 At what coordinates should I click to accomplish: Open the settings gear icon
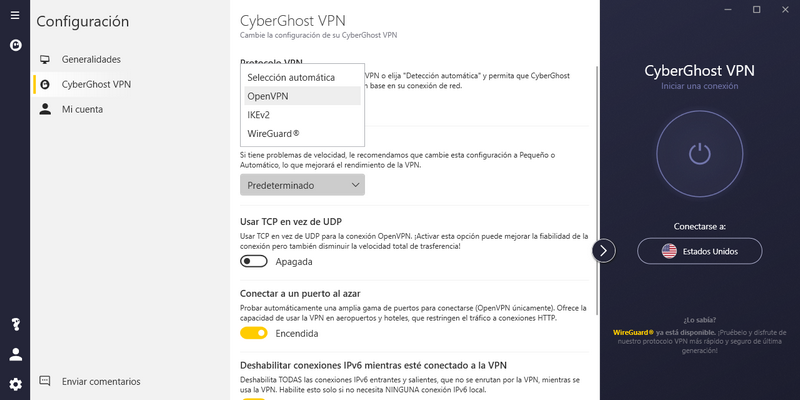[x=15, y=384]
